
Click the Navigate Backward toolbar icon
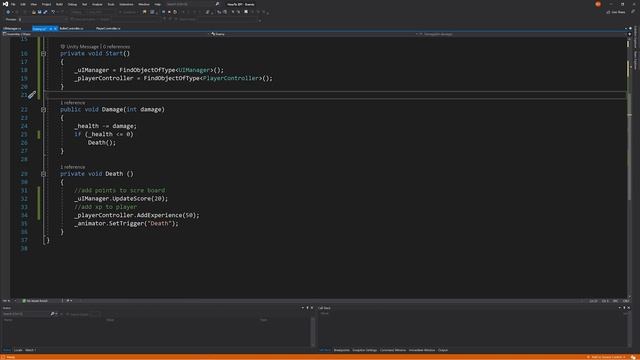pyautogui.click(x=8, y=12)
